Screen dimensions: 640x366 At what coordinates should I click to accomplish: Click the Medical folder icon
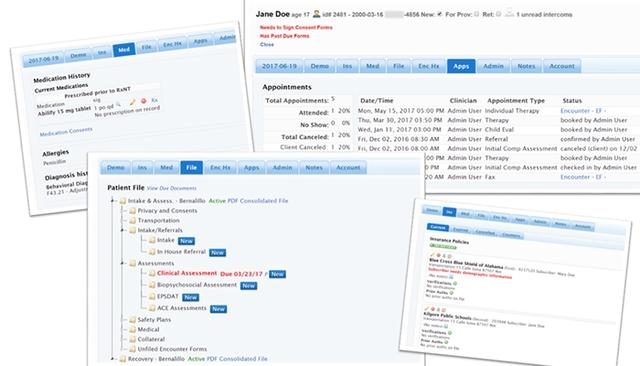point(133,329)
